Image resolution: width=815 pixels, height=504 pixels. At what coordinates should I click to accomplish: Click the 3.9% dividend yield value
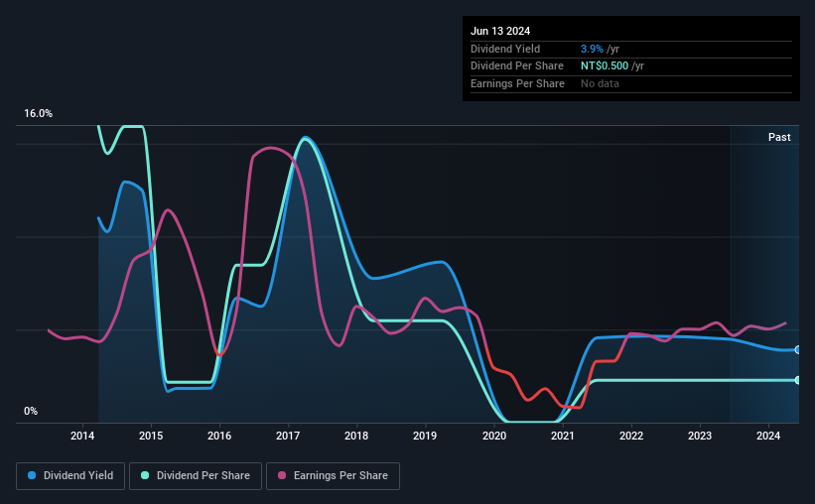[x=592, y=49]
